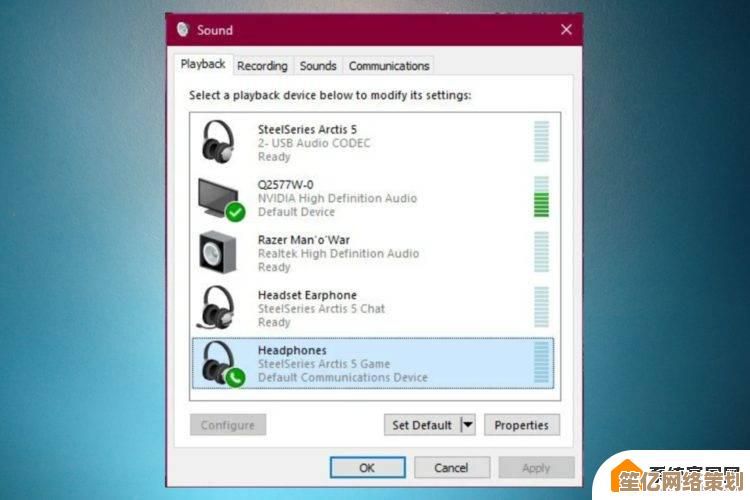Image resolution: width=750 pixels, height=500 pixels.
Task: Select the Headset Earphone device name
Action: (x=307, y=295)
